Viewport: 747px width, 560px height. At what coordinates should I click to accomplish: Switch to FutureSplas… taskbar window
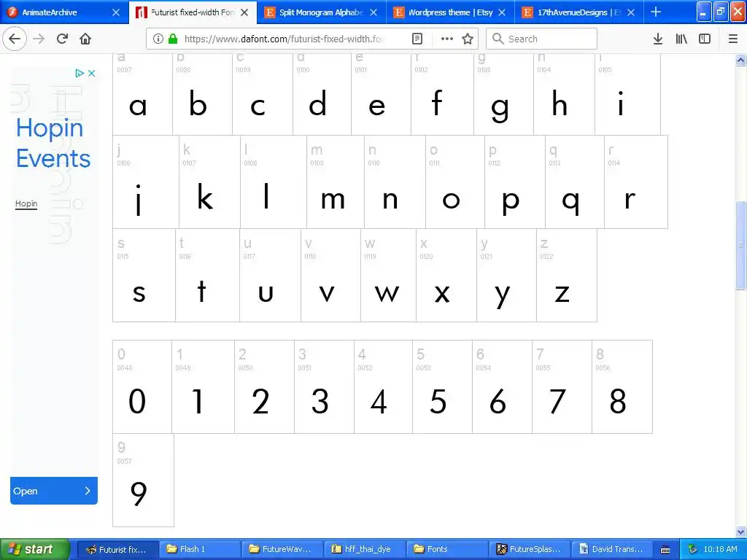point(529,549)
